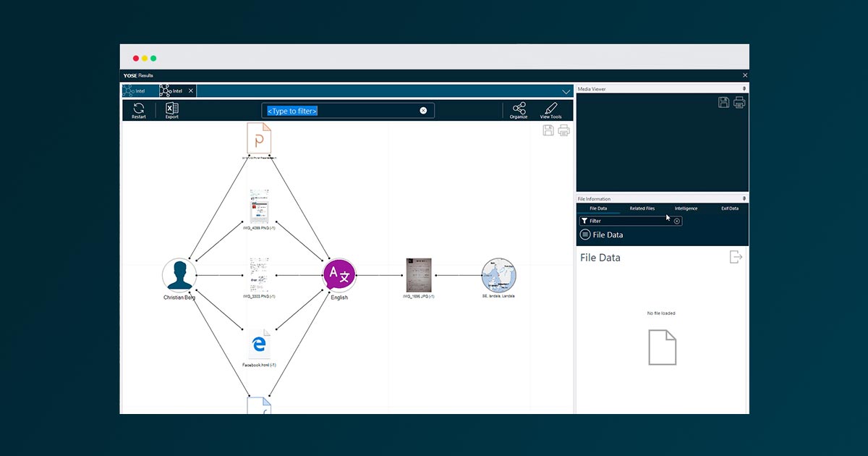Click the Restart icon in the toolbar
Image resolution: width=868 pixels, height=456 pixels.
pyautogui.click(x=138, y=108)
